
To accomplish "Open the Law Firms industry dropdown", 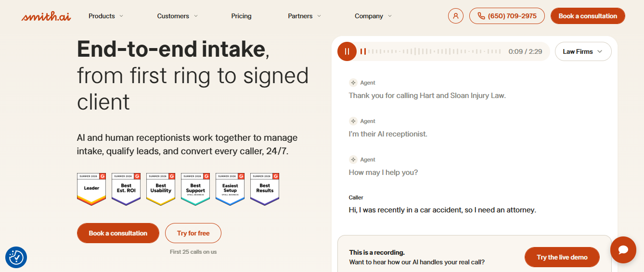I will (583, 51).
